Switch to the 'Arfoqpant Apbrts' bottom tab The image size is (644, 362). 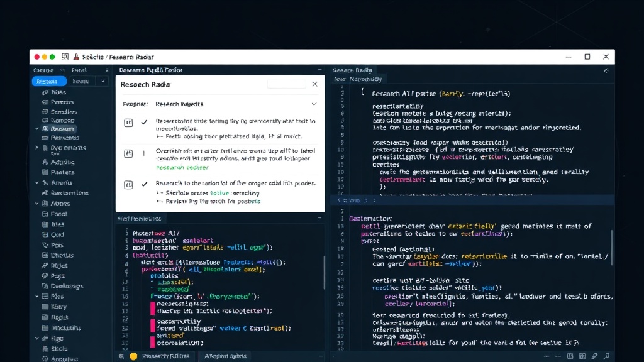pos(225,356)
